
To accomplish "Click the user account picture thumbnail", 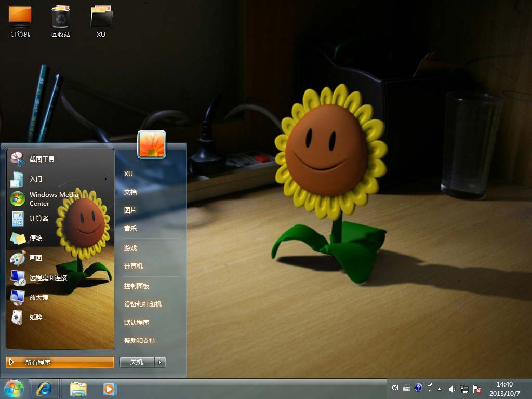I will pyautogui.click(x=152, y=144).
